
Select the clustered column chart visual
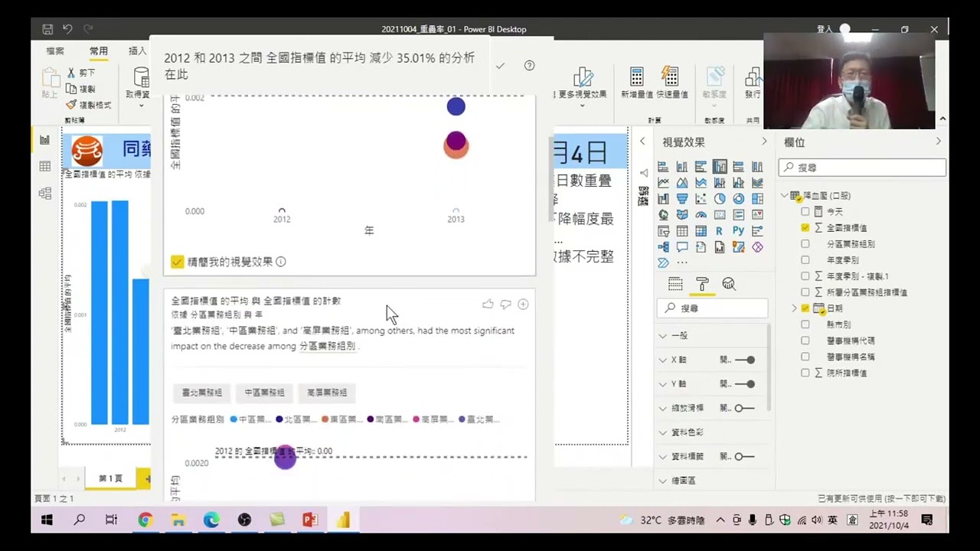720,167
